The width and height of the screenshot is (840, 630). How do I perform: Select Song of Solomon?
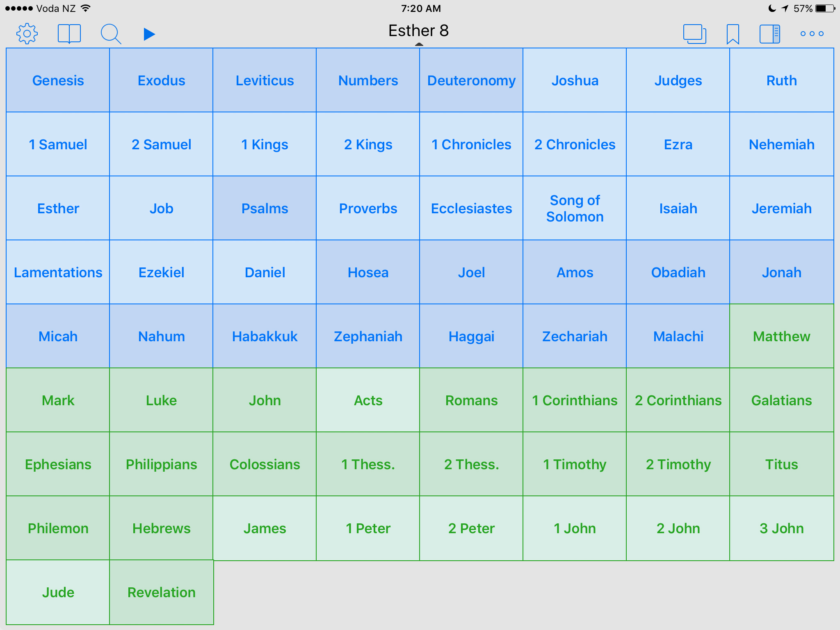(x=575, y=208)
